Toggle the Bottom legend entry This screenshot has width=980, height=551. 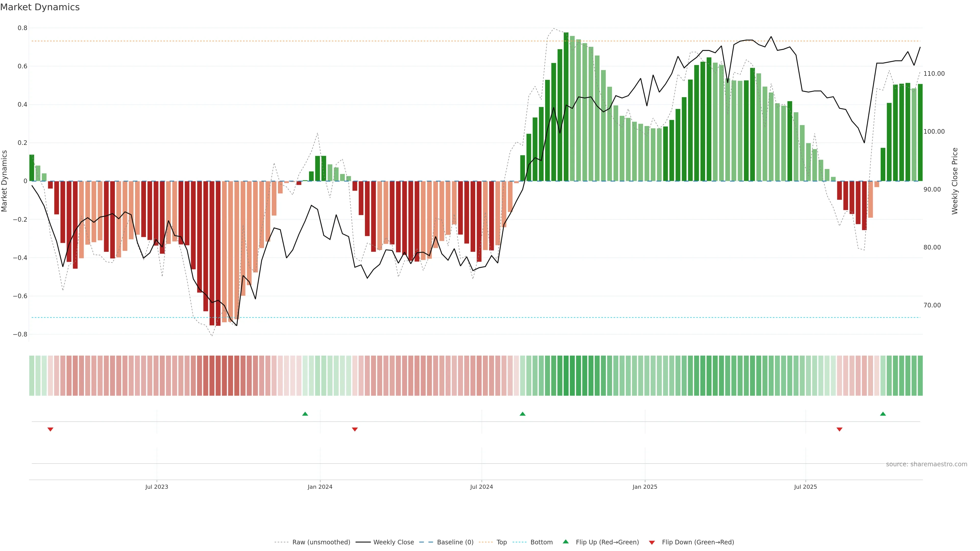click(541, 542)
